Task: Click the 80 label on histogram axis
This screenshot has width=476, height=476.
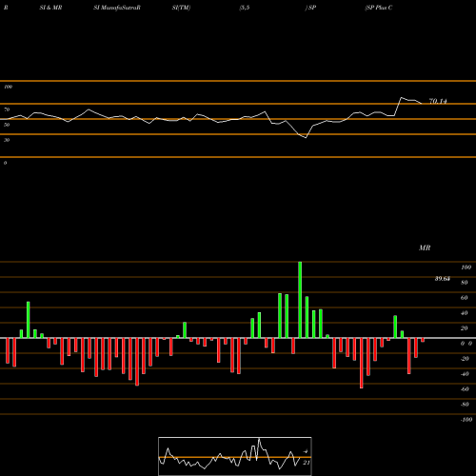Action: 465,283
